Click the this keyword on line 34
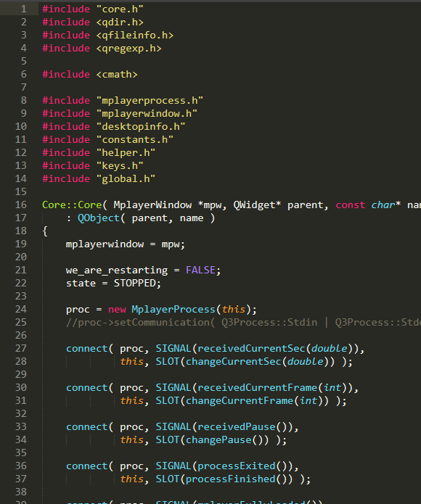421x504 pixels. click(x=131, y=439)
